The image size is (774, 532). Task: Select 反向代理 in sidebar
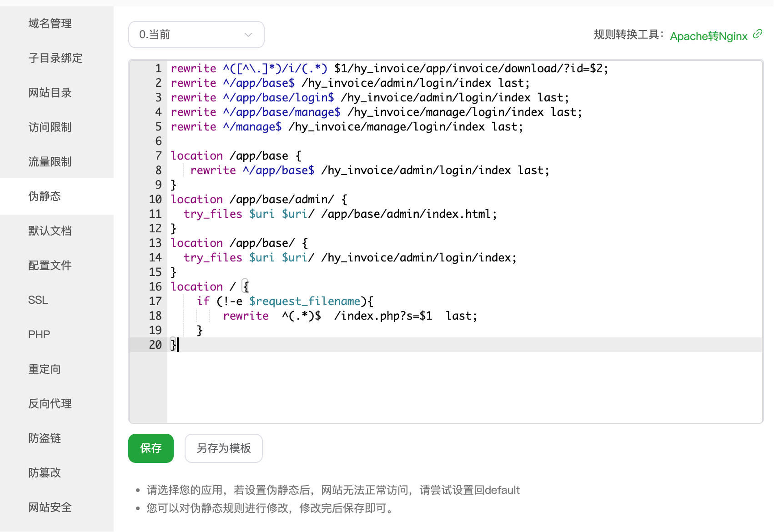click(50, 404)
